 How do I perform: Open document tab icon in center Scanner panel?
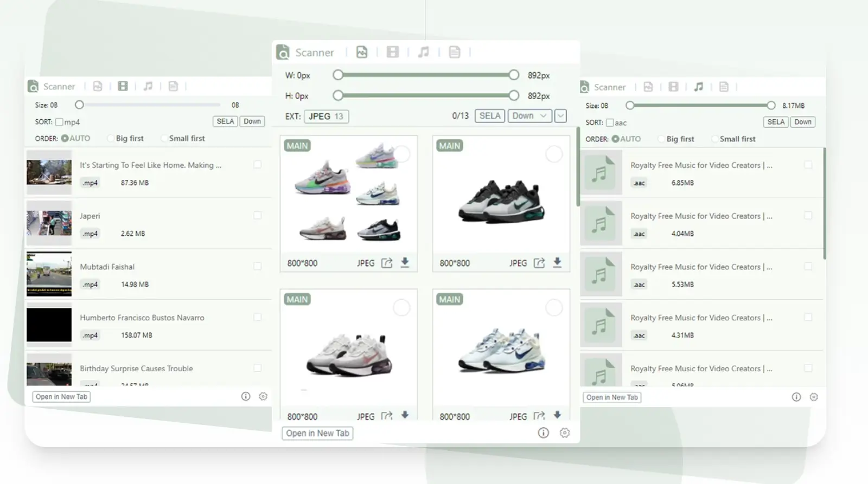(x=455, y=52)
